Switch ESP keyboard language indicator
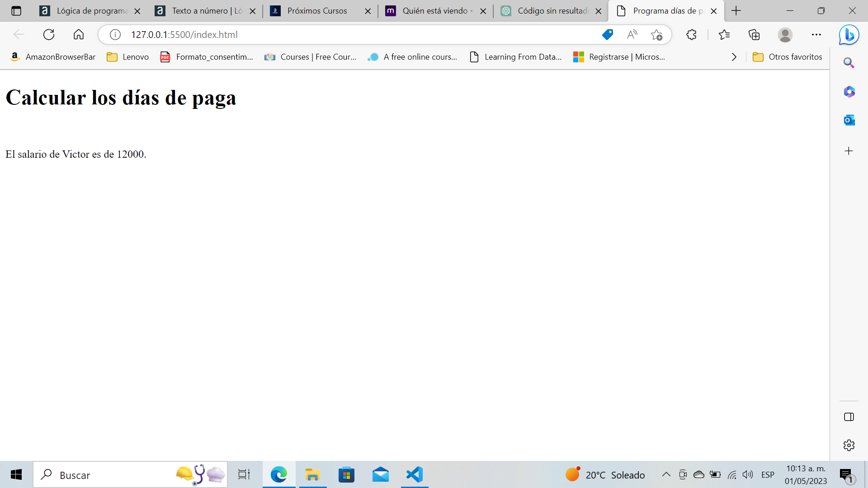Image resolution: width=868 pixels, height=488 pixels. point(768,474)
